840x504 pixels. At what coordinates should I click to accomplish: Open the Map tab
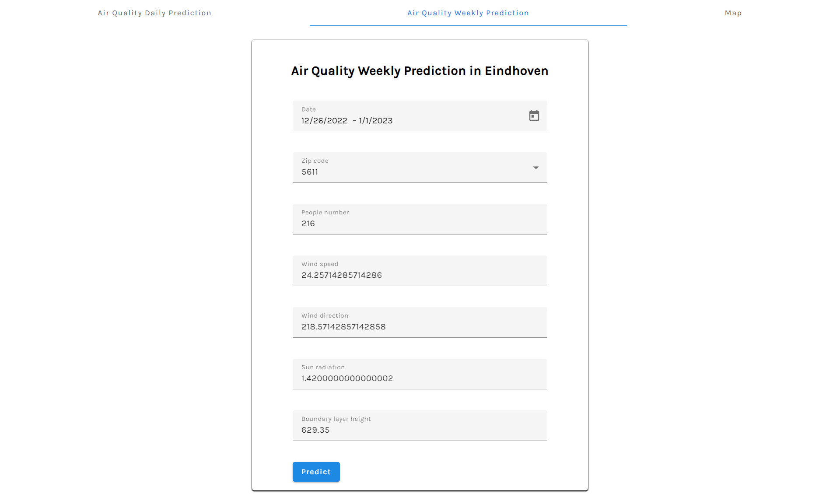[x=733, y=13]
